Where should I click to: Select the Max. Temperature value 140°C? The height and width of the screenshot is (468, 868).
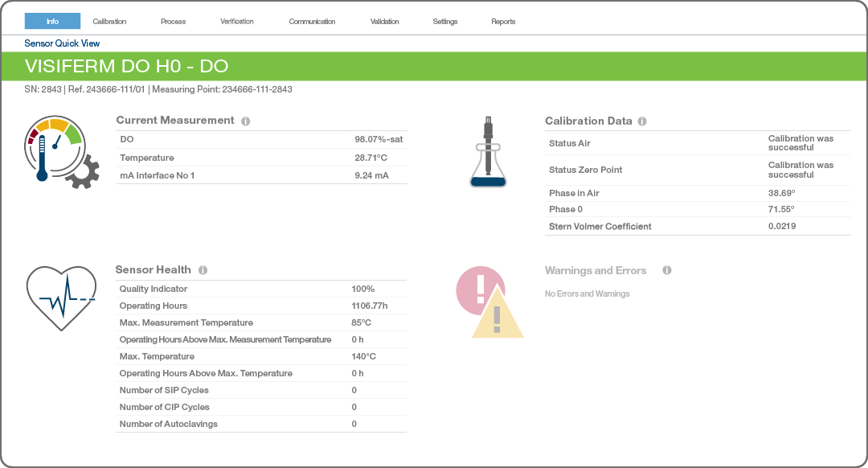tap(364, 357)
